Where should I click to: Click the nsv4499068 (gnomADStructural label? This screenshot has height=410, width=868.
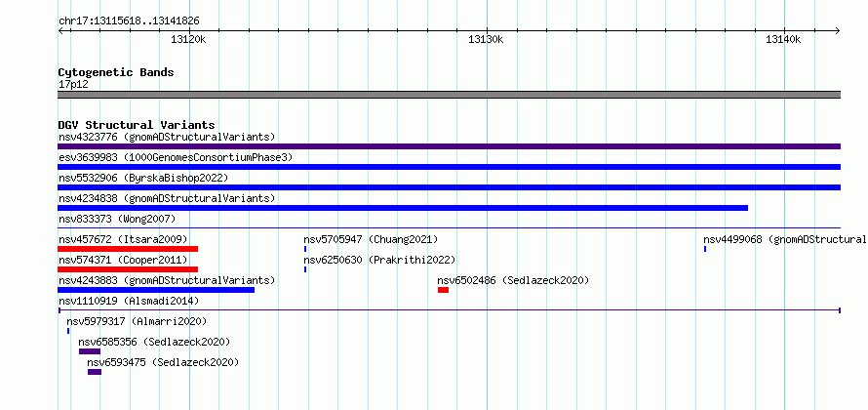785,239
